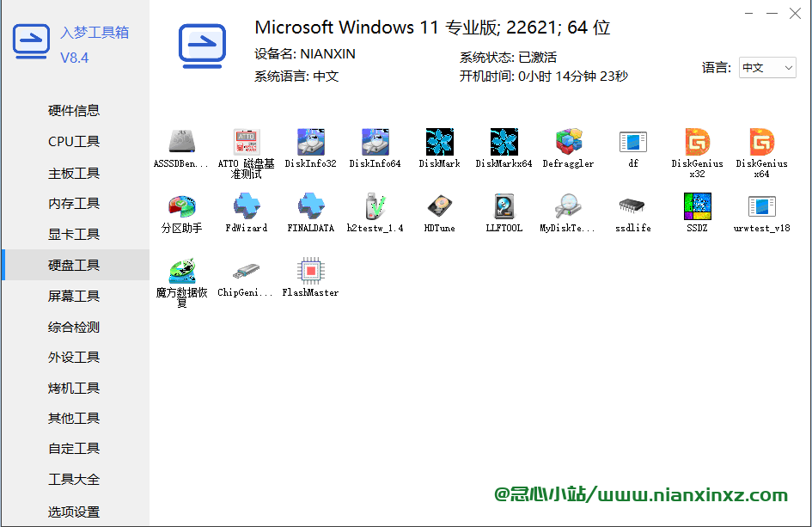
Task: Open ATTO 磁盘基准测试 tool
Action: coord(246,142)
